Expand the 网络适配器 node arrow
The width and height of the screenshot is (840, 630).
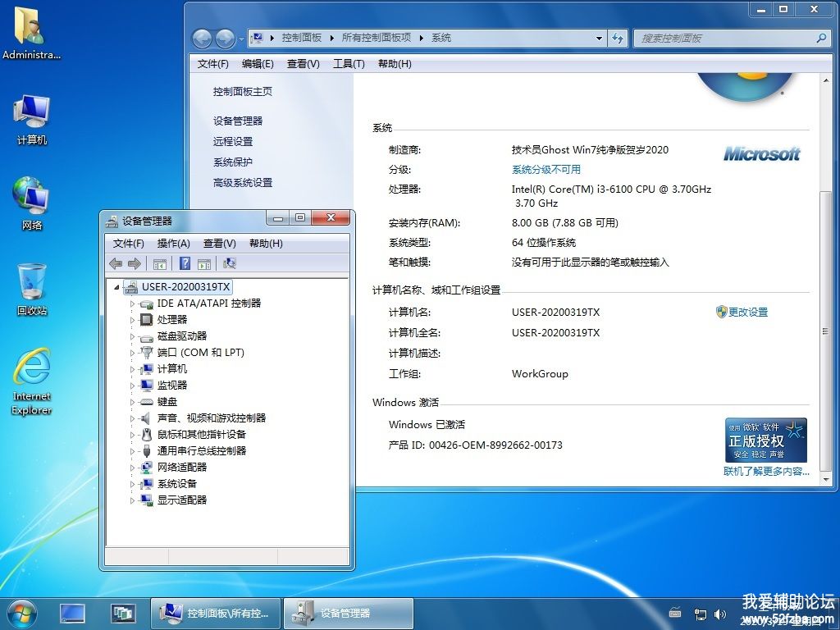click(132, 468)
